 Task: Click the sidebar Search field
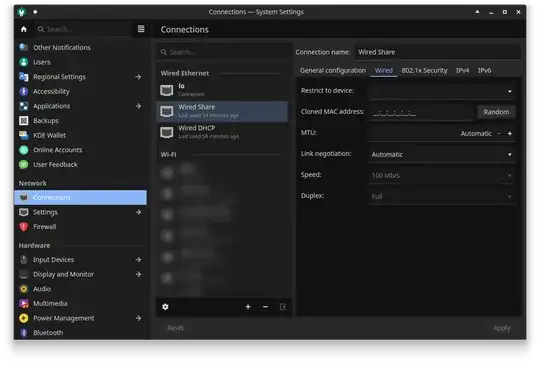pos(84,29)
